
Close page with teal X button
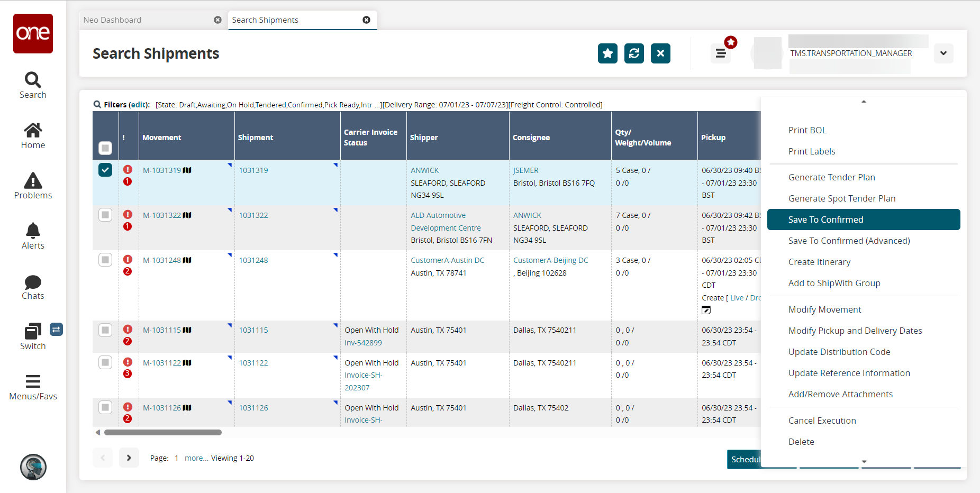tap(660, 53)
